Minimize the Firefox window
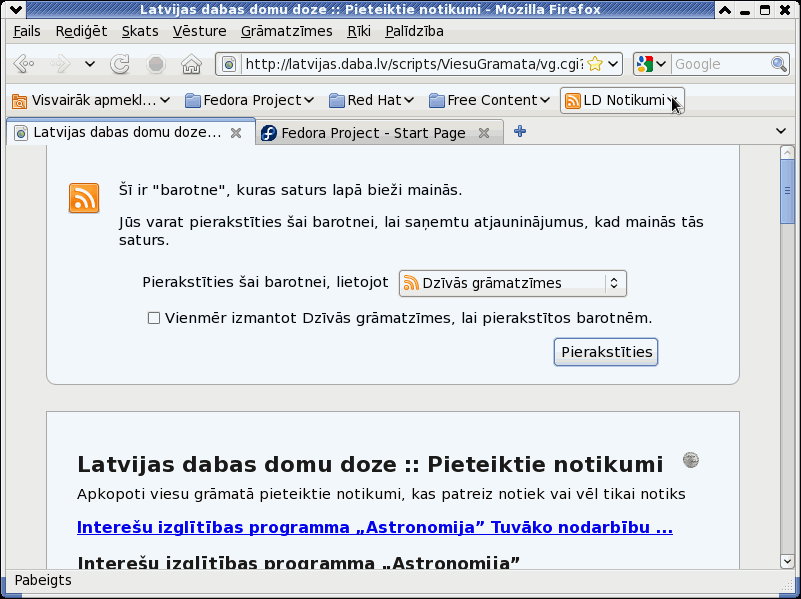 (x=745, y=10)
